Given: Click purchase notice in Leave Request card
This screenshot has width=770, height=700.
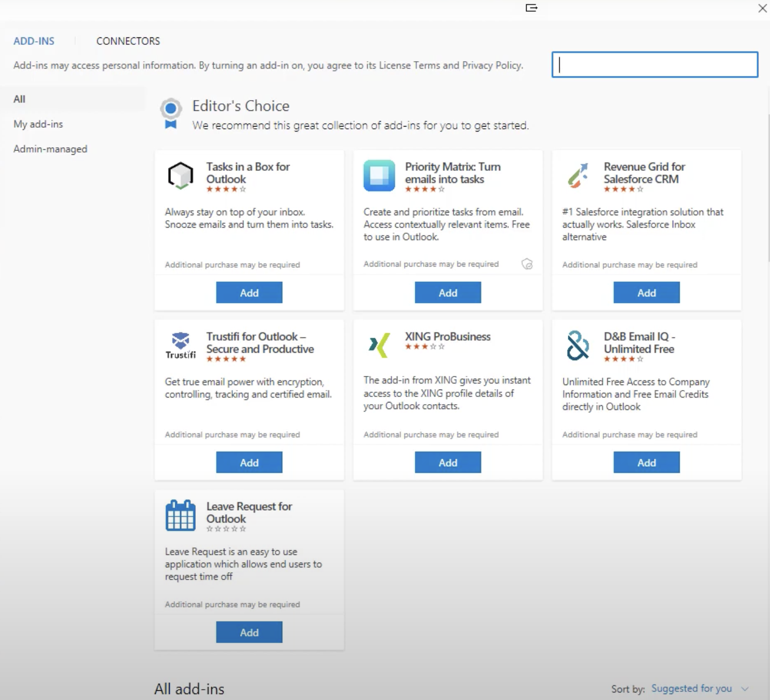Looking at the screenshot, I should point(233,604).
